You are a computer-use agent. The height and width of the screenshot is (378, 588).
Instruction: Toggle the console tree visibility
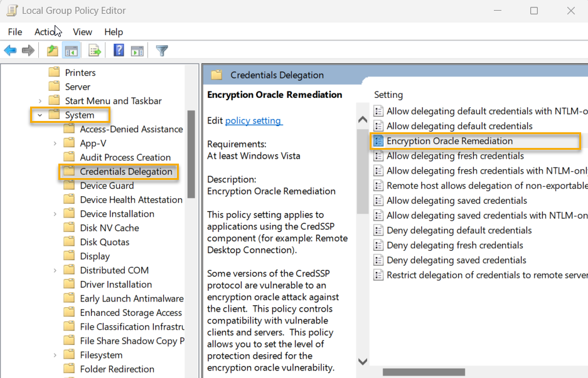pos(71,50)
